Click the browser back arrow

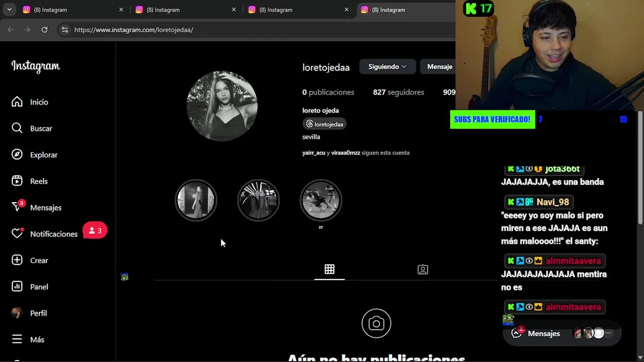[11, 30]
